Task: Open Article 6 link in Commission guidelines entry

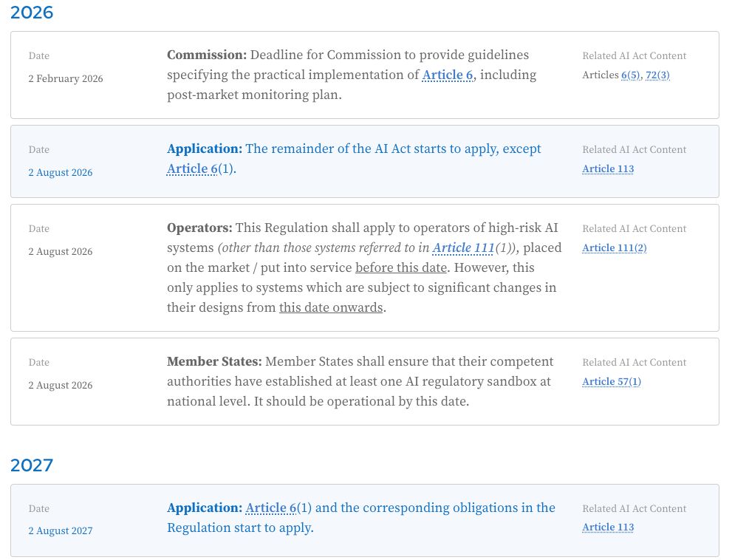Action: [447, 75]
